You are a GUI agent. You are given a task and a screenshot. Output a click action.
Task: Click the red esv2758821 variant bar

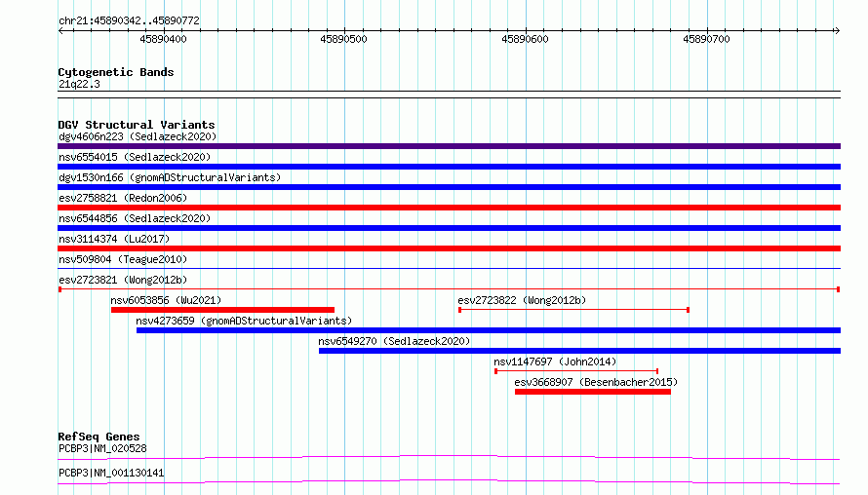coord(449,208)
